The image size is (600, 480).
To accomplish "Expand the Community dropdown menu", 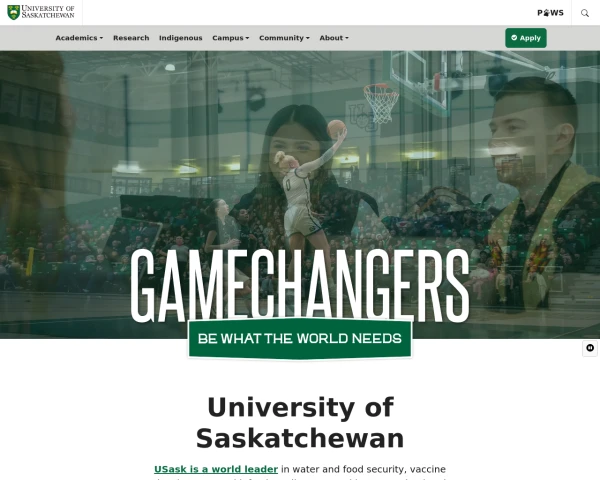I will tap(284, 38).
